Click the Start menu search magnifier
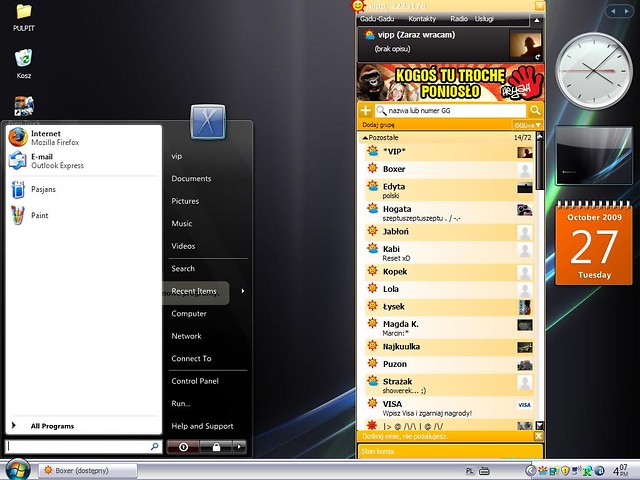 pyautogui.click(x=155, y=447)
